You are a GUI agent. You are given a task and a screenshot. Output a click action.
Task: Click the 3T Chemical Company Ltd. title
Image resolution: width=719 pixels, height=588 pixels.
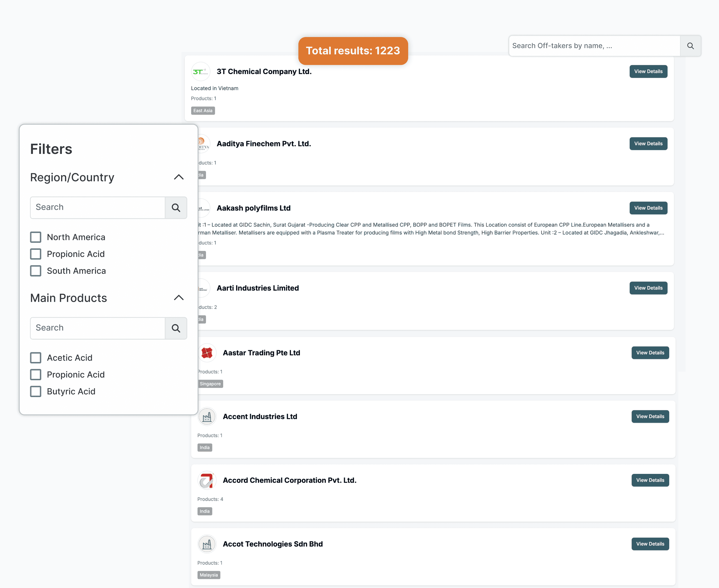click(x=264, y=72)
